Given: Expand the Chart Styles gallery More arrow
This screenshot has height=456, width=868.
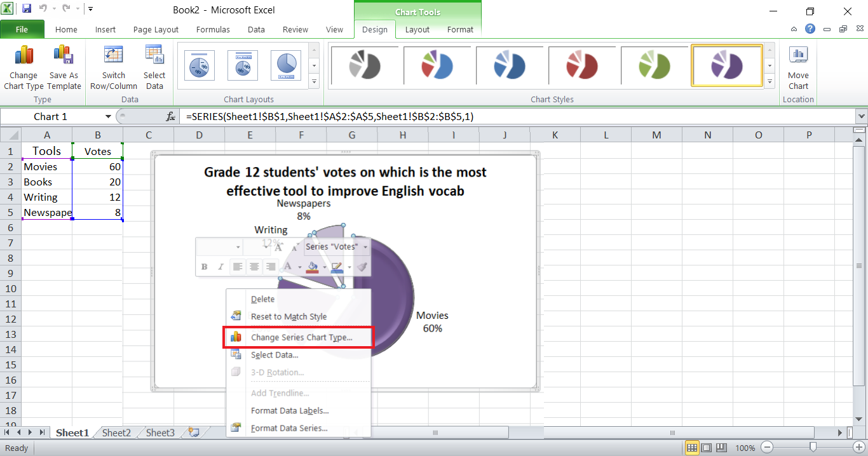Looking at the screenshot, I should click(x=770, y=81).
